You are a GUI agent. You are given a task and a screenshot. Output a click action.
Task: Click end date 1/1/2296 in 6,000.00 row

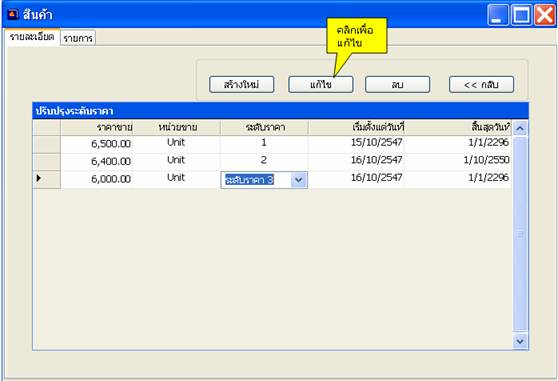point(458,179)
